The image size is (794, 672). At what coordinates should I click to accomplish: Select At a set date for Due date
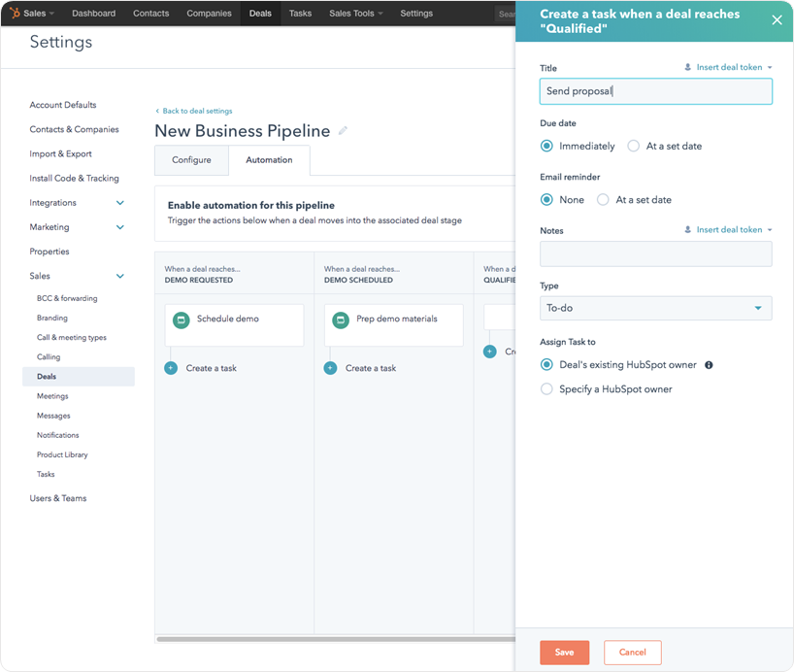click(634, 146)
